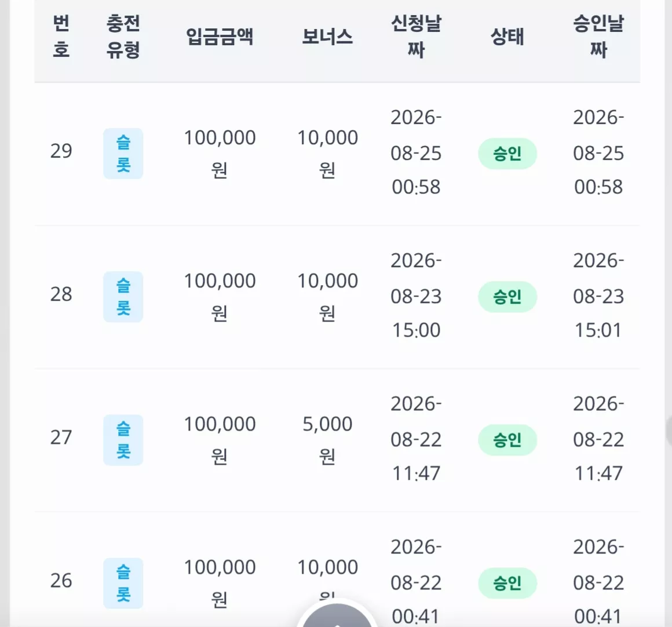Select row number 29 cell
672x627 pixels.
pyautogui.click(x=61, y=151)
